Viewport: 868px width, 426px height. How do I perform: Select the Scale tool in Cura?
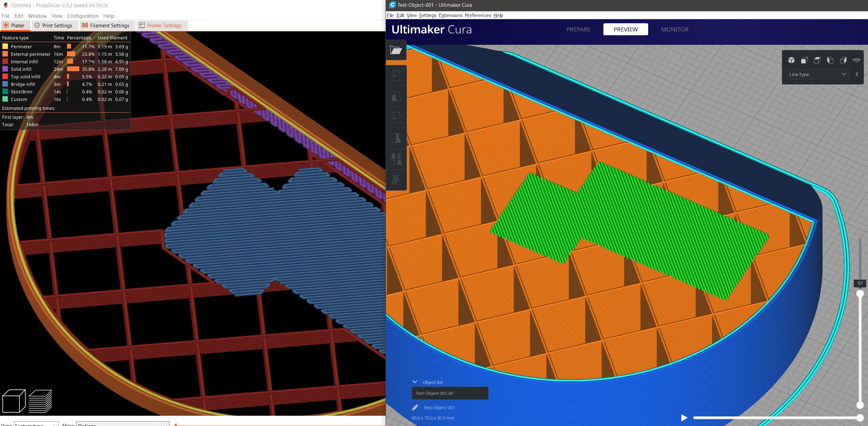point(396,96)
